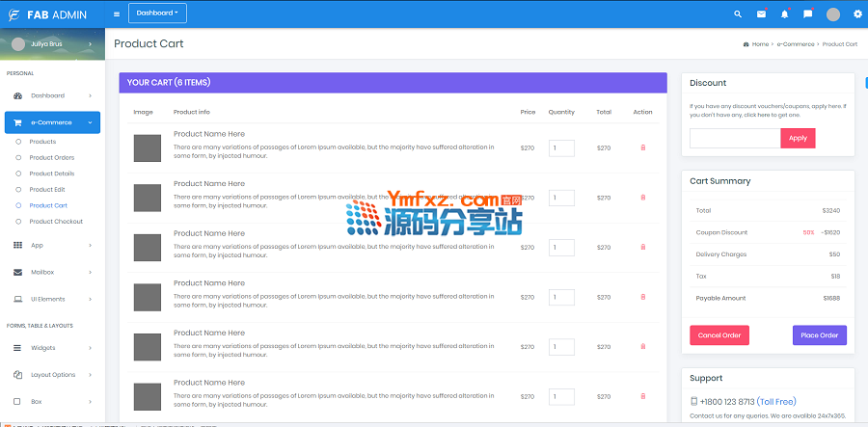The image size is (868, 427).
Task: Click the search magnifier icon in header
Action: pyautogui.click(x=738, y=14)
